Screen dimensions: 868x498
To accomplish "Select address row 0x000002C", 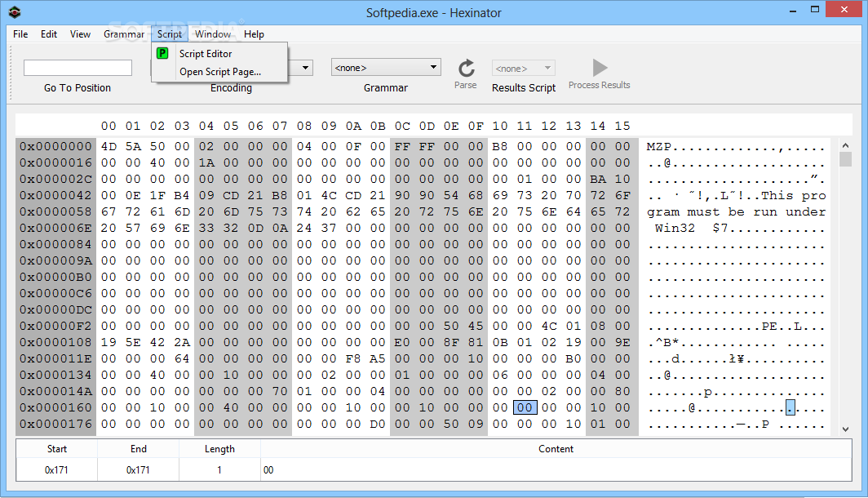I will click(55, 179).
